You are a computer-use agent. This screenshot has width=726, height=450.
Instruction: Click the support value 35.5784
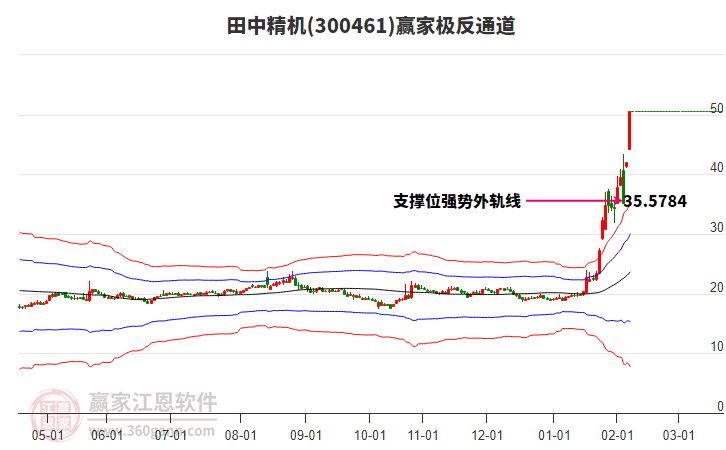[x=655, y=201]
